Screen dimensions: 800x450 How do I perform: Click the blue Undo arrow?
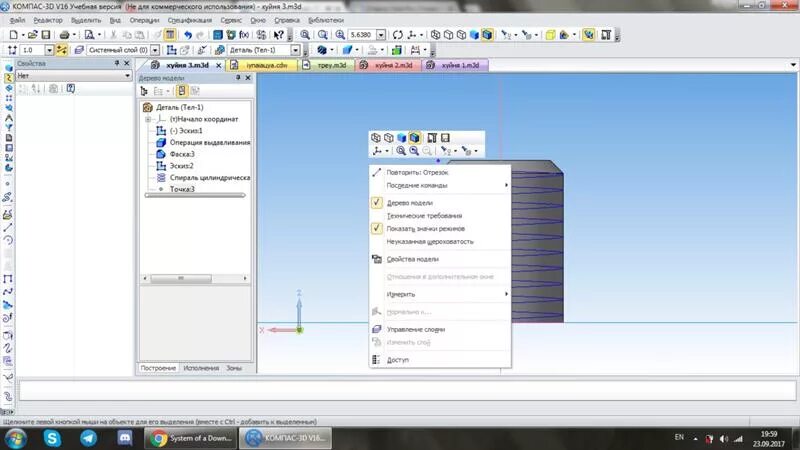pyautogui.click(x=188, y=35)
